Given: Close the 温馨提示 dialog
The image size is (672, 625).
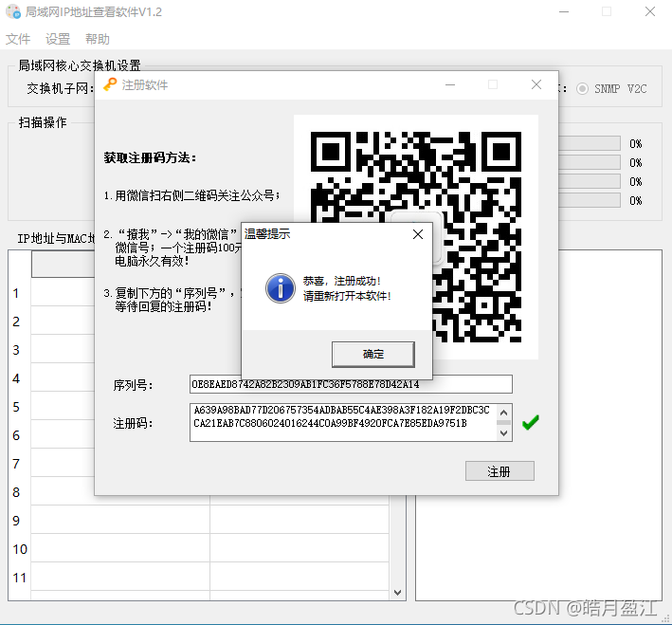Looking at the screenshot, I should [x=418, y=234].
